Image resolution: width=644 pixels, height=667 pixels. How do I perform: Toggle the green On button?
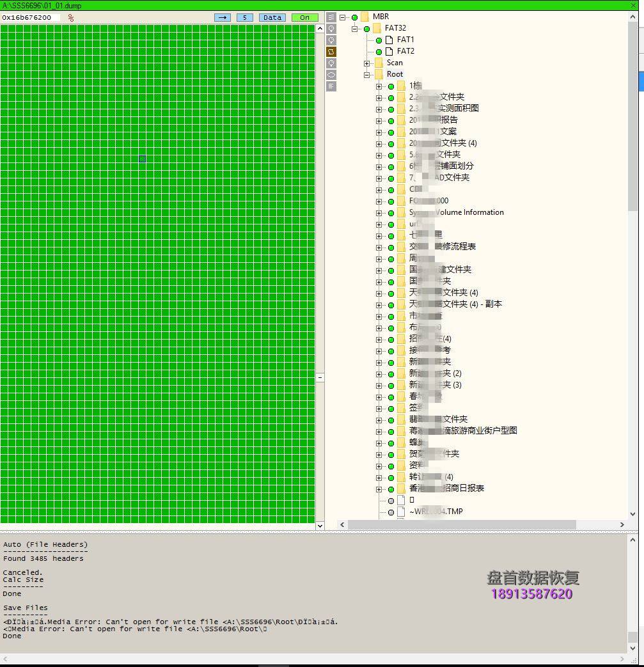click(304, 17)
